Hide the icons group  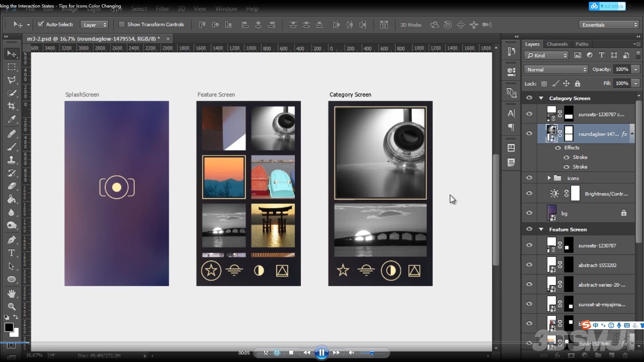point(529,178)
